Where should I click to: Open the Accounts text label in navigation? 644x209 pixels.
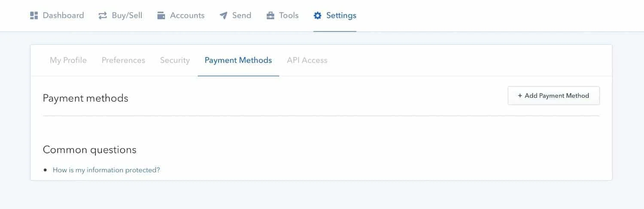pyautogui.click(x=187, y=15)
